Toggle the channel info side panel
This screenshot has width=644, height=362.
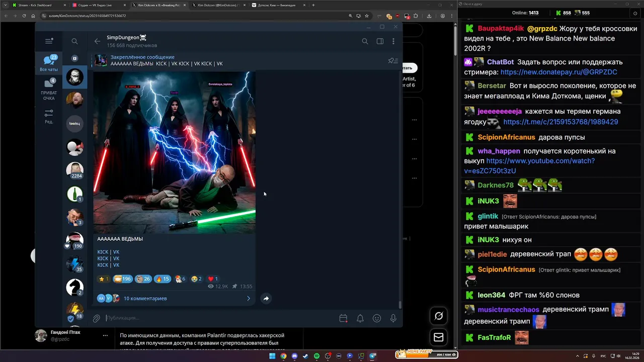380,41
